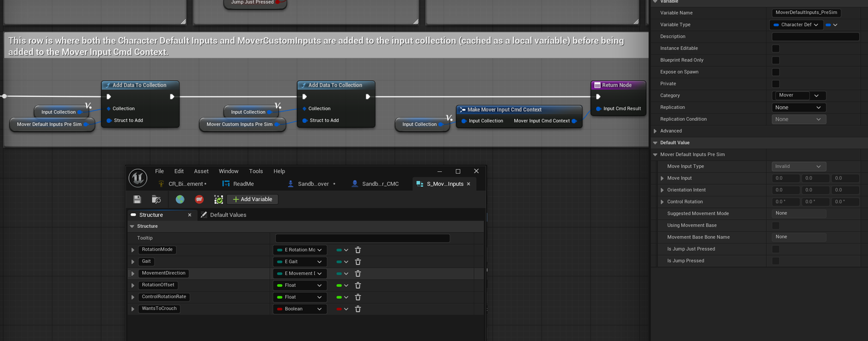Toggle the Instance Editable checkbox
The image size is (868, 341).
(776, 48)
